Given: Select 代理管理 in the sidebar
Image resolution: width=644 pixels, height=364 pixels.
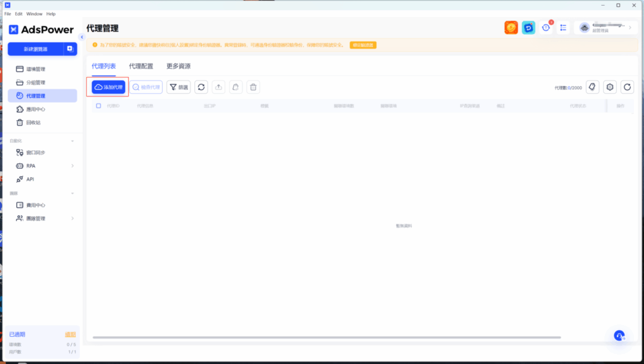Looking at the screenshot, I should pos(42,96).
